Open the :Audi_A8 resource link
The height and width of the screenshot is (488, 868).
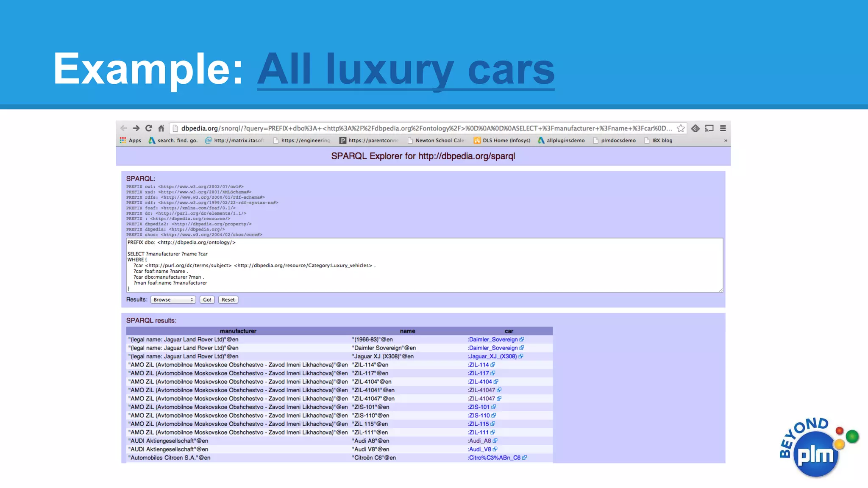click(x=479, y=441)
